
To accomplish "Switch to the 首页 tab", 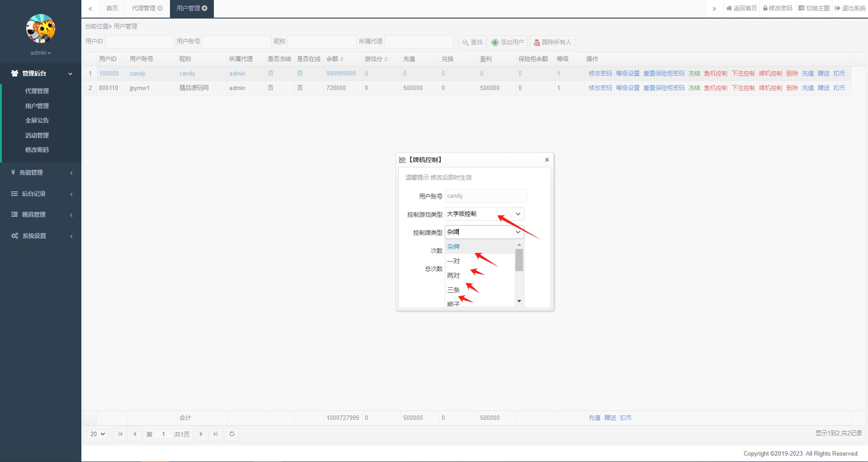I will [x=112, y=8].
